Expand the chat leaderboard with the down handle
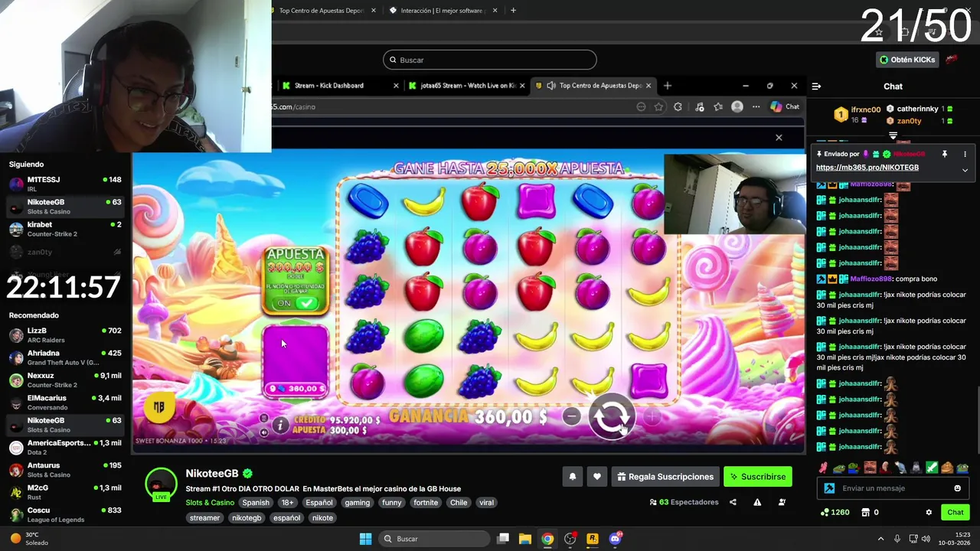 point(893,135)
